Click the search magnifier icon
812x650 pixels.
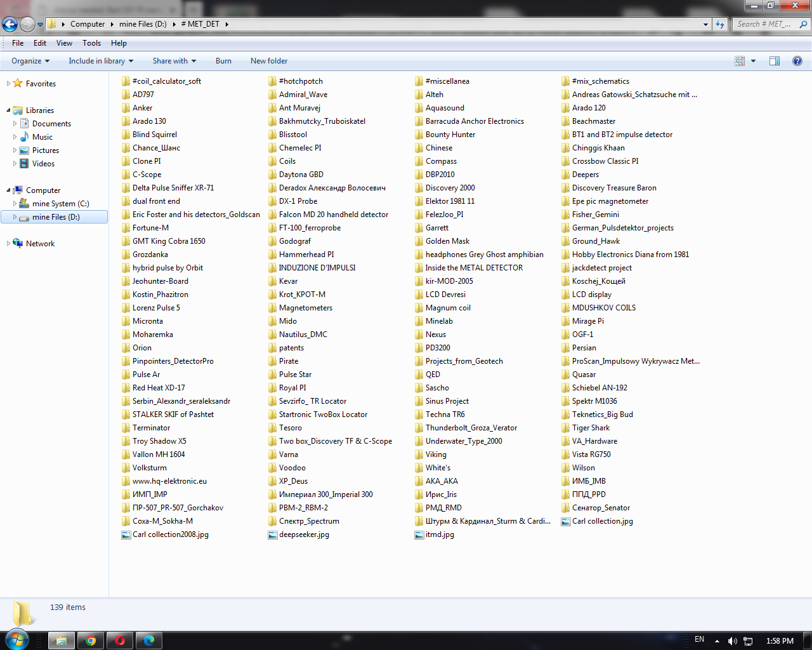coord(803,24)
